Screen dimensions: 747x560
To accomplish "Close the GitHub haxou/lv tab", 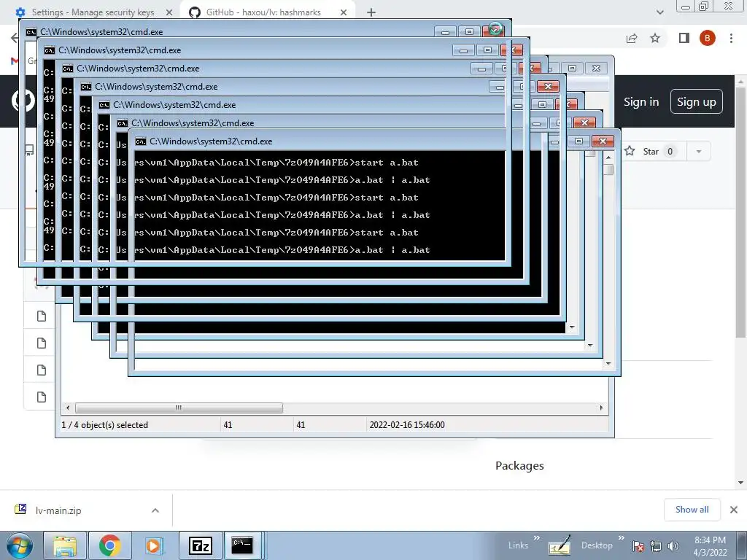I will coord(344,12).
